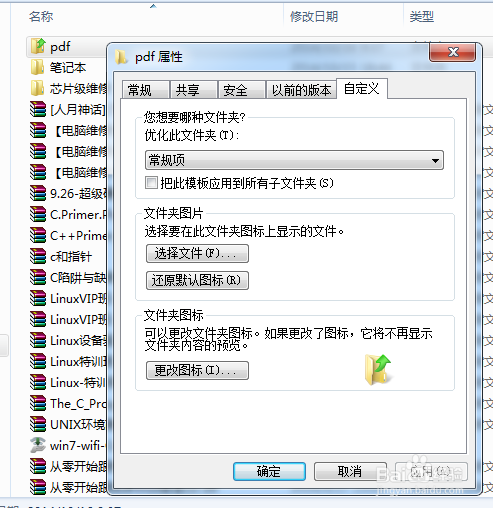Click the [人月神话] archive file icon
Screen dimensions: 493x508
coord(38,109)
